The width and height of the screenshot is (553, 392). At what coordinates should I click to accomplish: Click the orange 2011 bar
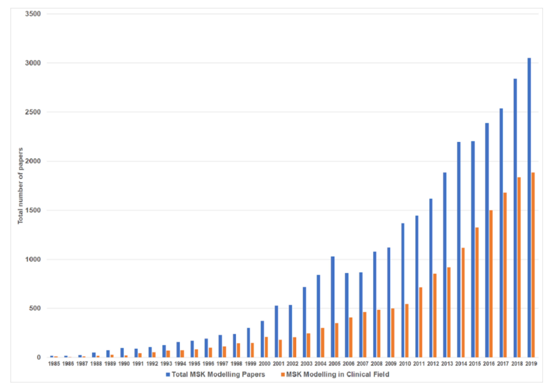(x=421, y=322)
